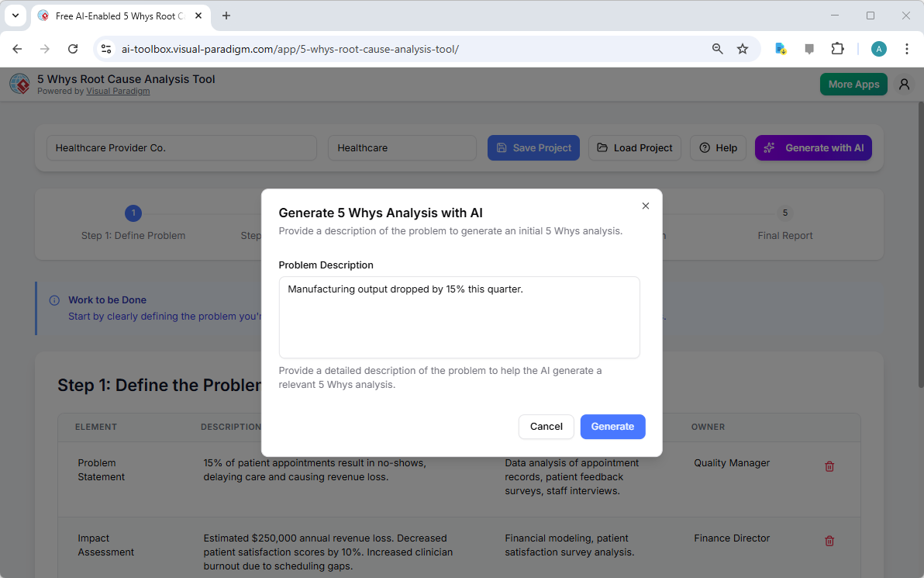Cancel the Generate 5 Whys dialog
This screenshot has height=578, width=924.
click(546, 426)
